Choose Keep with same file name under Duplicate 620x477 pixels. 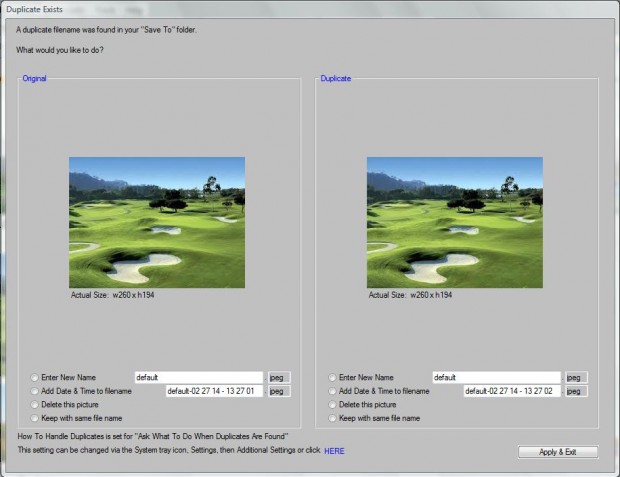[x=333, y=418]
